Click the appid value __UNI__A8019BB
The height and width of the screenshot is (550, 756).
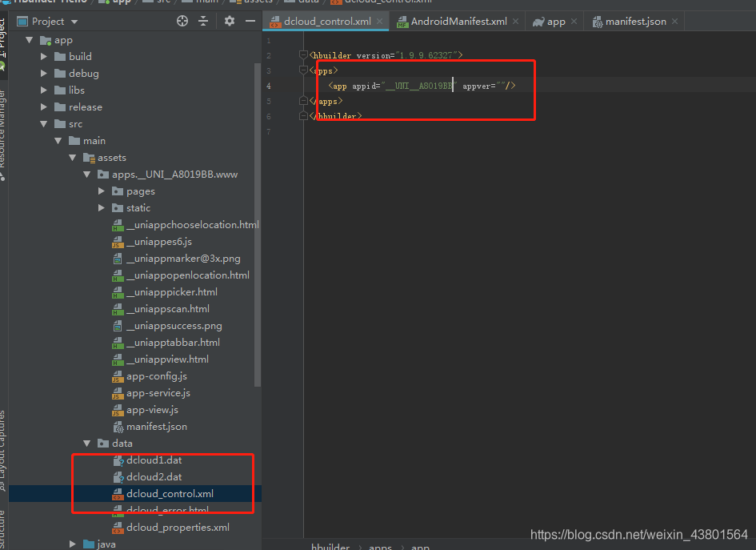click(x=419, y=86)
